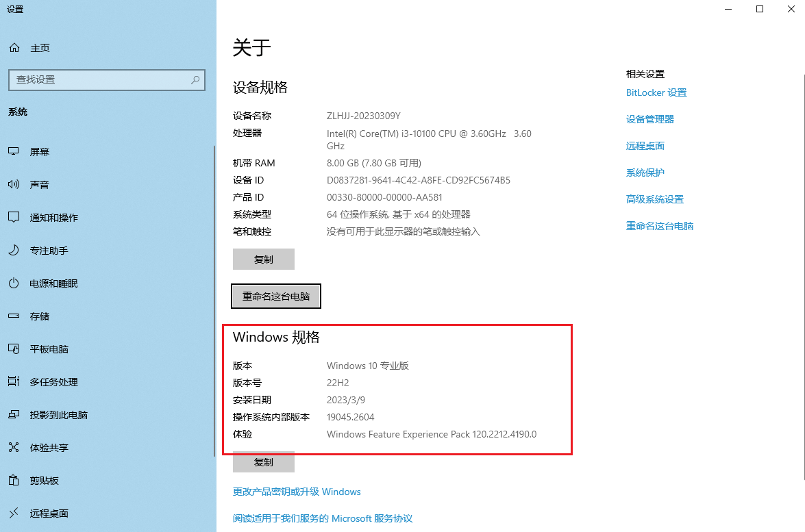This screenshot has height=532, width=805.
Task: Click 更改产品密钥或升级 Windows
Action: (297, 491)
